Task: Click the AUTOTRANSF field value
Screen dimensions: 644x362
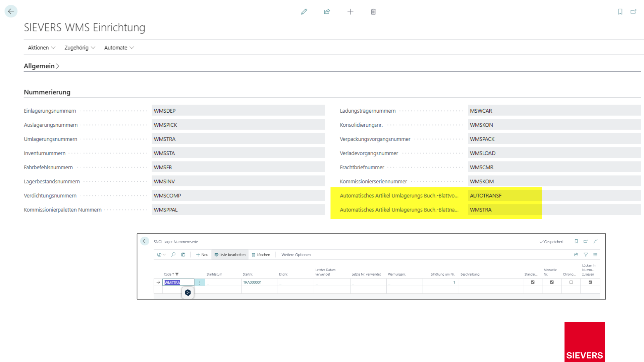Action: 554,195
